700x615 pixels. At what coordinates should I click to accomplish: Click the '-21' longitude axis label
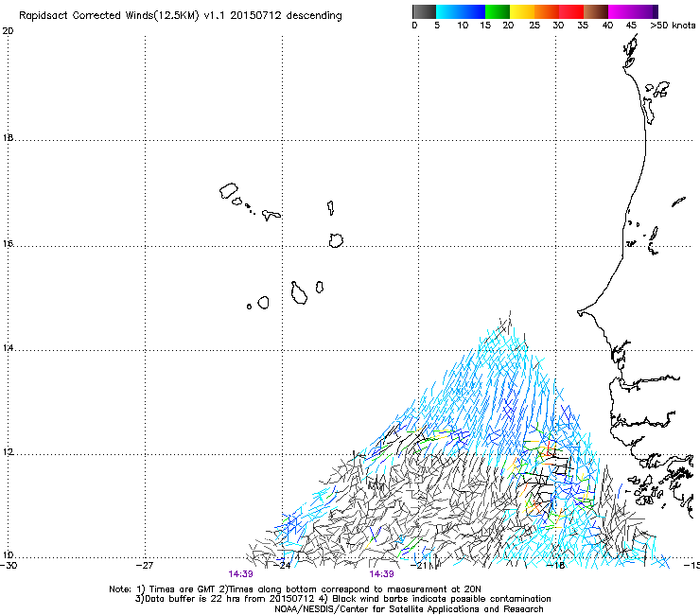[418, 565]
